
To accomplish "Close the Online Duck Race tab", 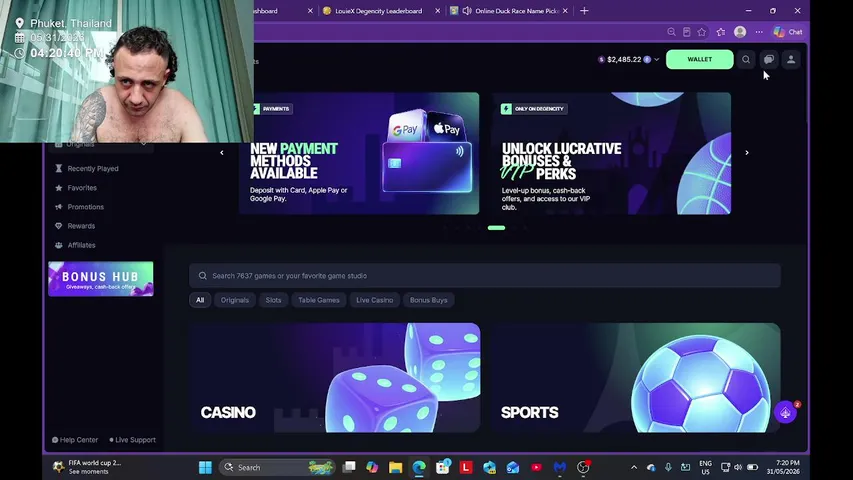I will 565,11.
